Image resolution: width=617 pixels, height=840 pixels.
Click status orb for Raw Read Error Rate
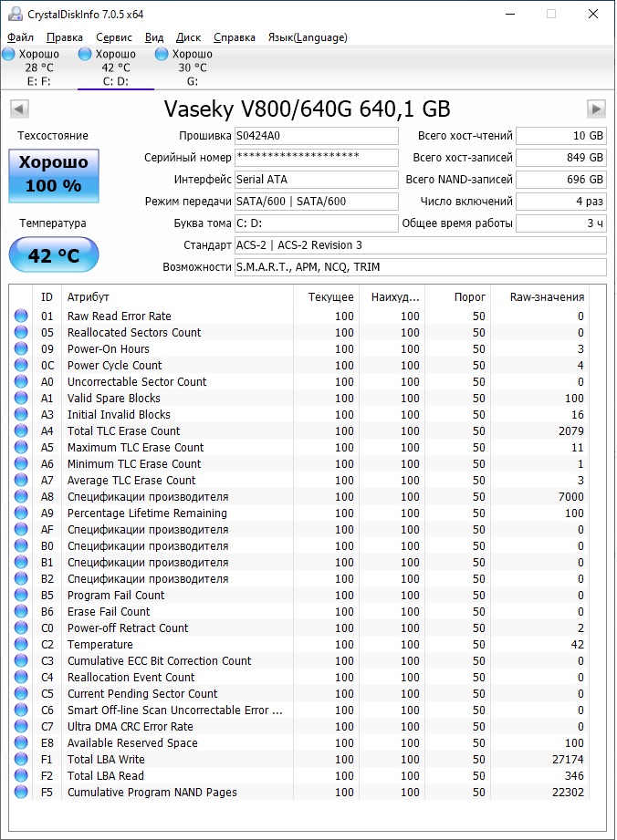21,316
